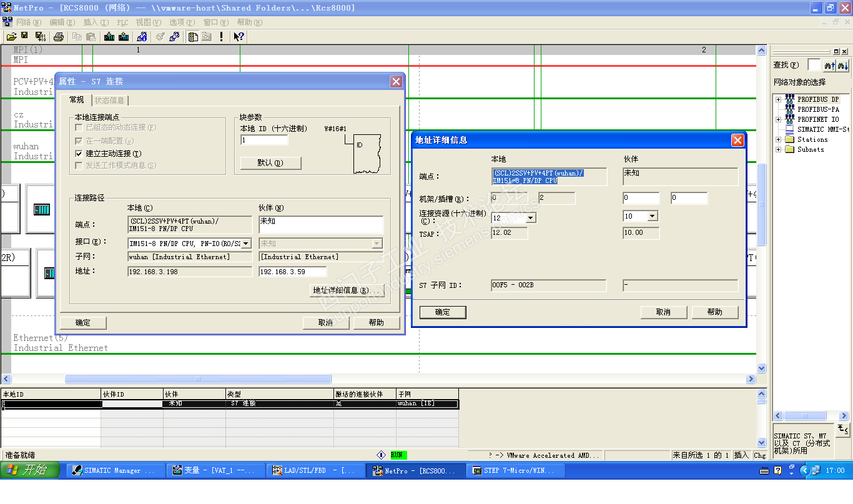This screenshot has width=853, height=504.
Task: Open the 网络 menu
Action: [x=28, y=22]
